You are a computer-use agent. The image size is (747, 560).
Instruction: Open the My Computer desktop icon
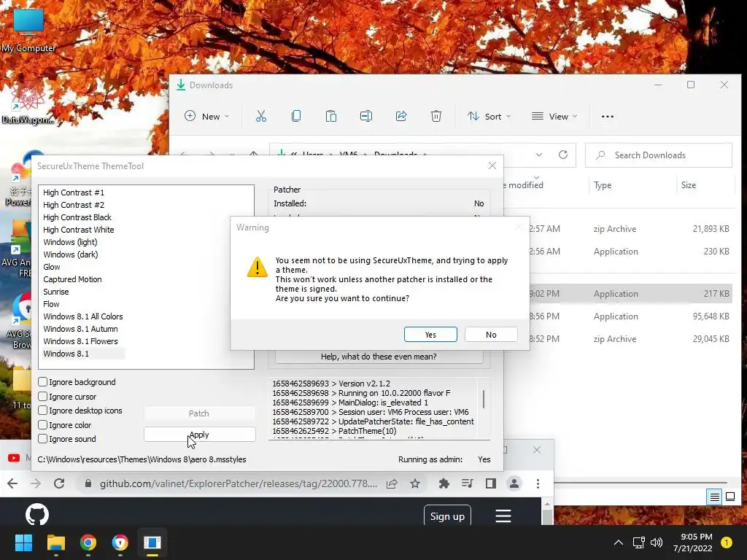[28, 29]
